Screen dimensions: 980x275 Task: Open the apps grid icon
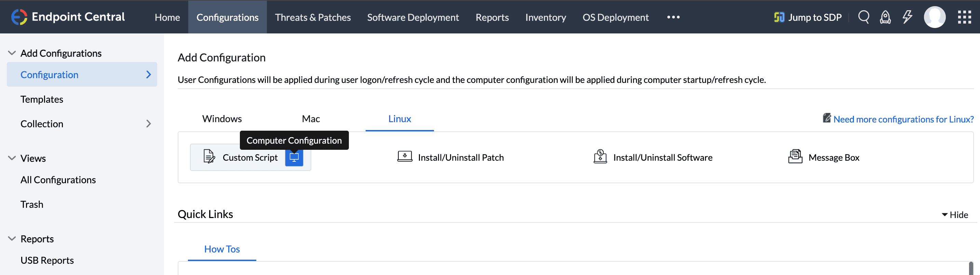coord(964,17)
